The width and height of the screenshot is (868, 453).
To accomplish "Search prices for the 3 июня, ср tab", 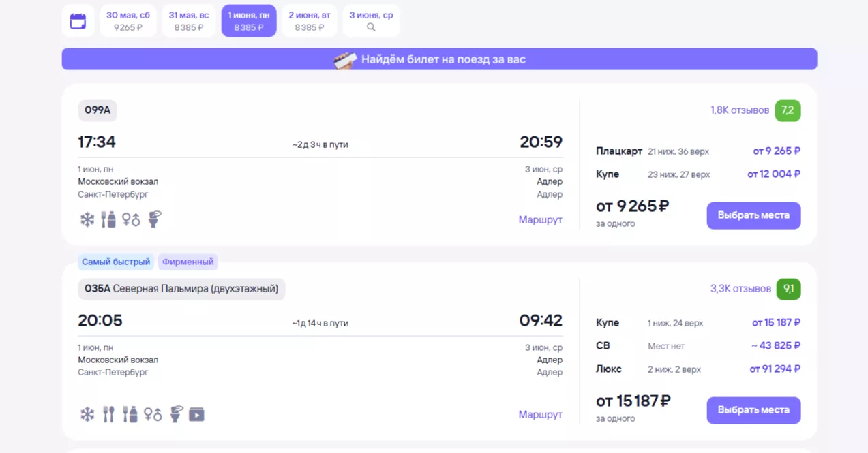I will [x=371, y=21].
